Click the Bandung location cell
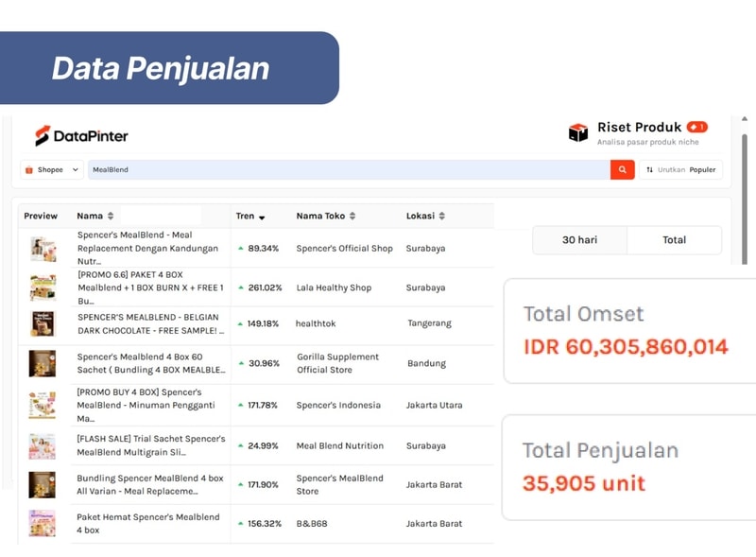This screenshot has height=557, width=756. pos(427,363)
